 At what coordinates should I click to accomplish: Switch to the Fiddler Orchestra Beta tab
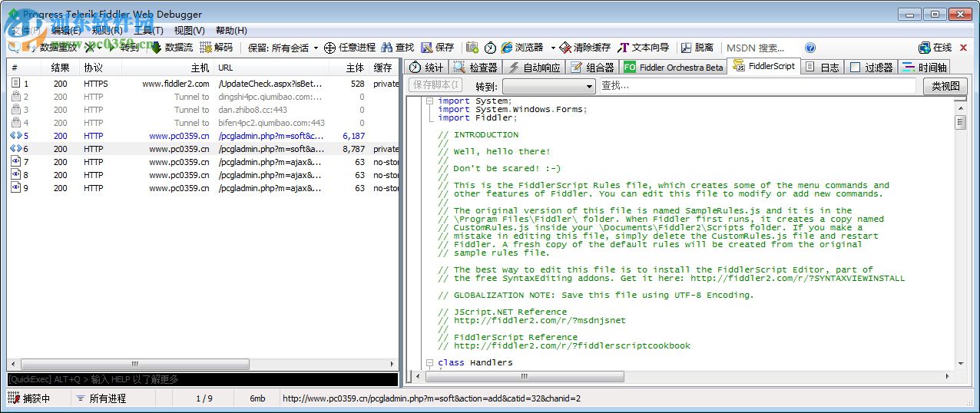[x=674, y=67]
